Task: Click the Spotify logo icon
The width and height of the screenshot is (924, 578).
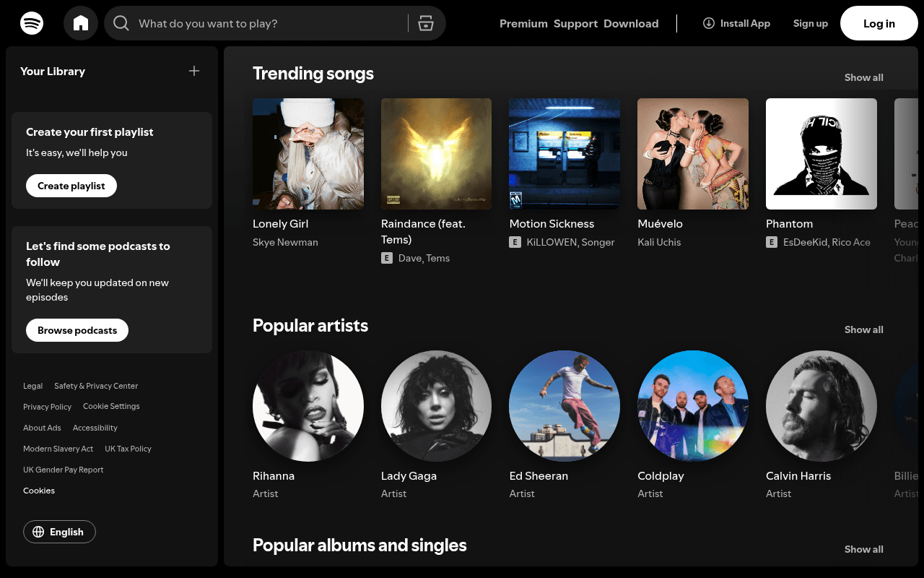Action: click(x=32, y=23)
